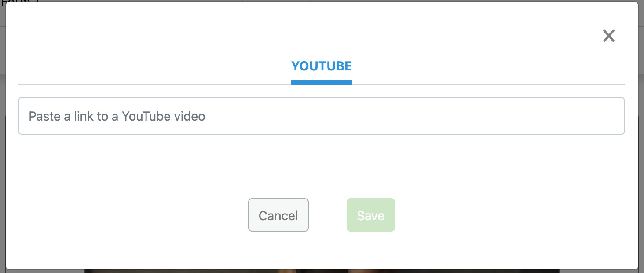Select the 'Paste a link to a YouTube video' box
Screen dimensions: 644x273
(321, 116)
